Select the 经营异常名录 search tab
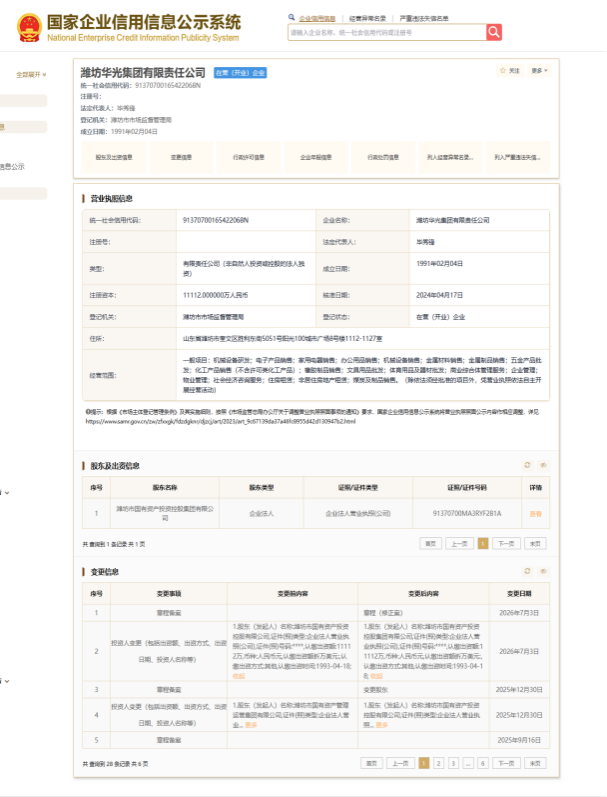Image resolution: width=607 pixels, height=797 pixels. (368, 18)
